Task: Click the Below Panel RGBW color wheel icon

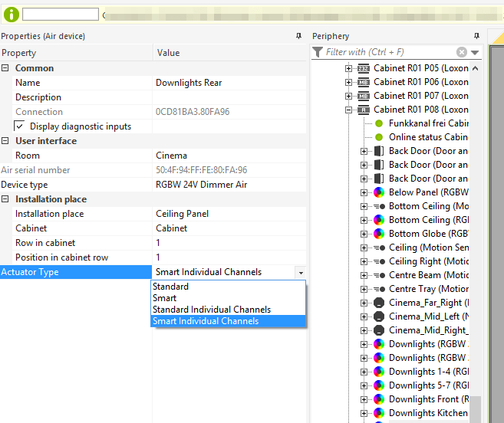Action: [x=378, y=192]
